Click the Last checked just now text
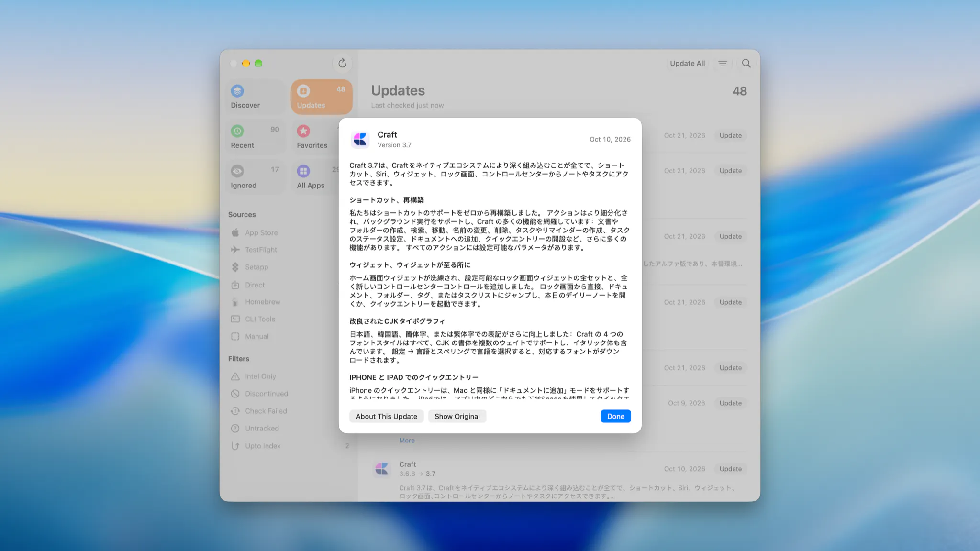This screenshot has height=551, width=980. pos(407,105)
